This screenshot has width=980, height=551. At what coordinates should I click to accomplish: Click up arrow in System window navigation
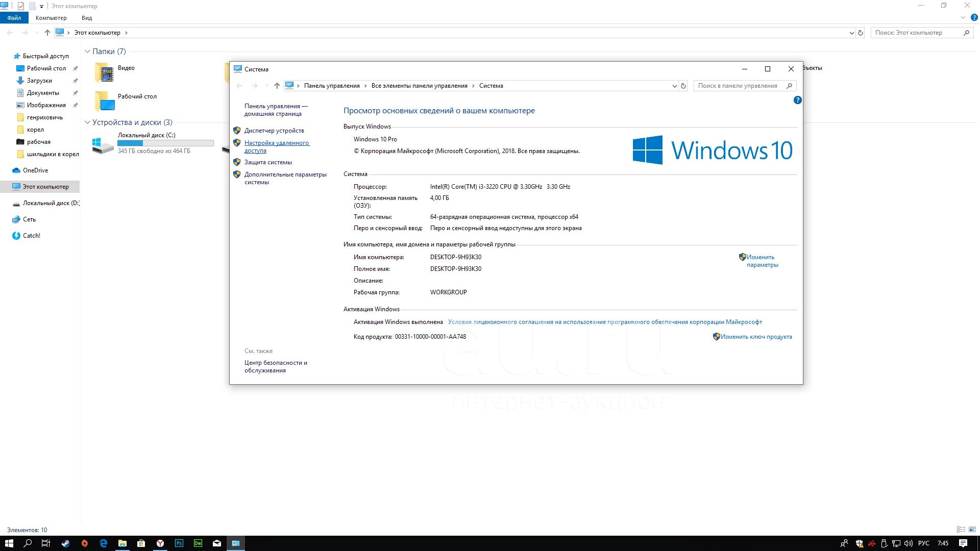click(277, 86)
